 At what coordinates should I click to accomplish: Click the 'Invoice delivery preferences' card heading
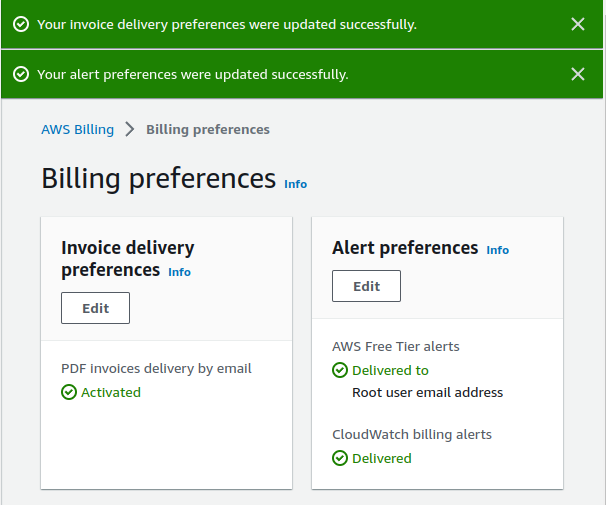point(128,258)
